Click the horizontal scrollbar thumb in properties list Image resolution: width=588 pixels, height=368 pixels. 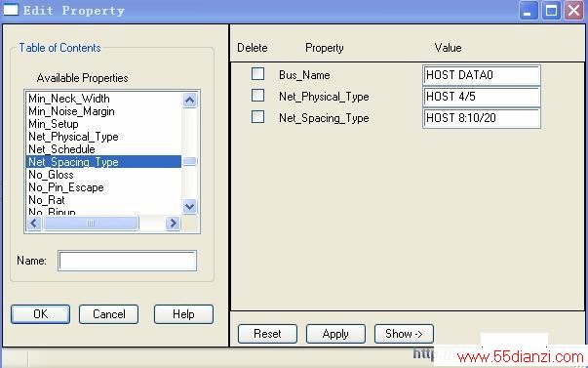(x=91, y=224)
